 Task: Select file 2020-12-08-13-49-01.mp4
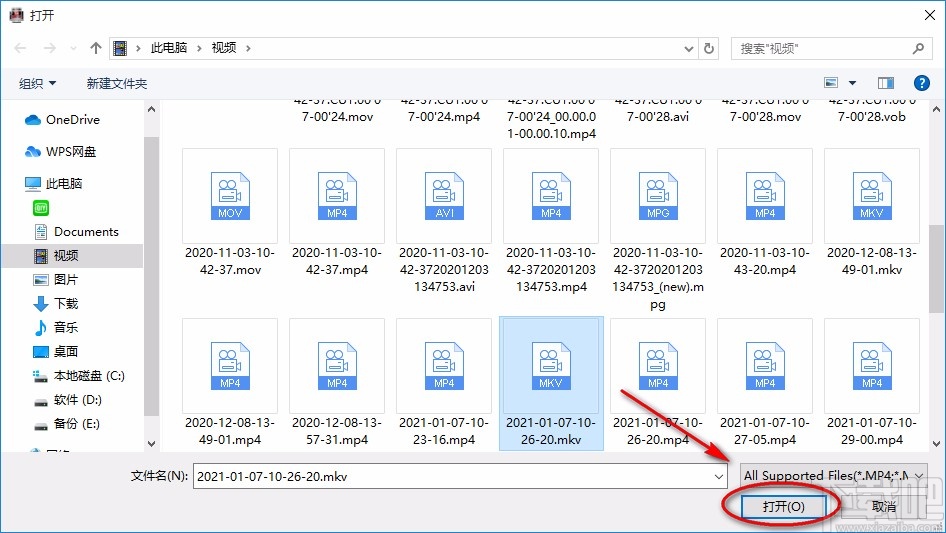[230, 383]
